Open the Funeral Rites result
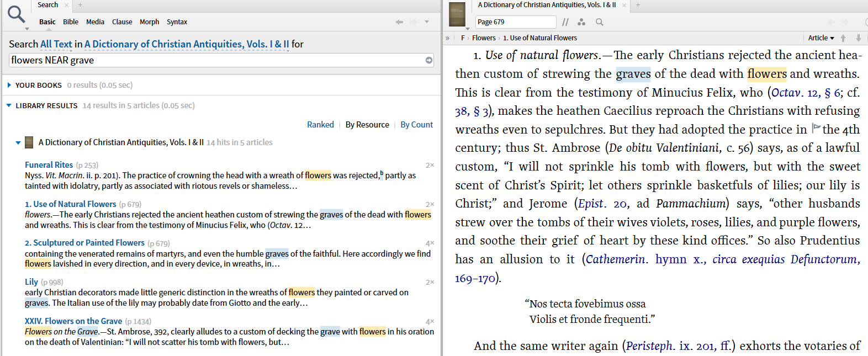 pos(49,164)
